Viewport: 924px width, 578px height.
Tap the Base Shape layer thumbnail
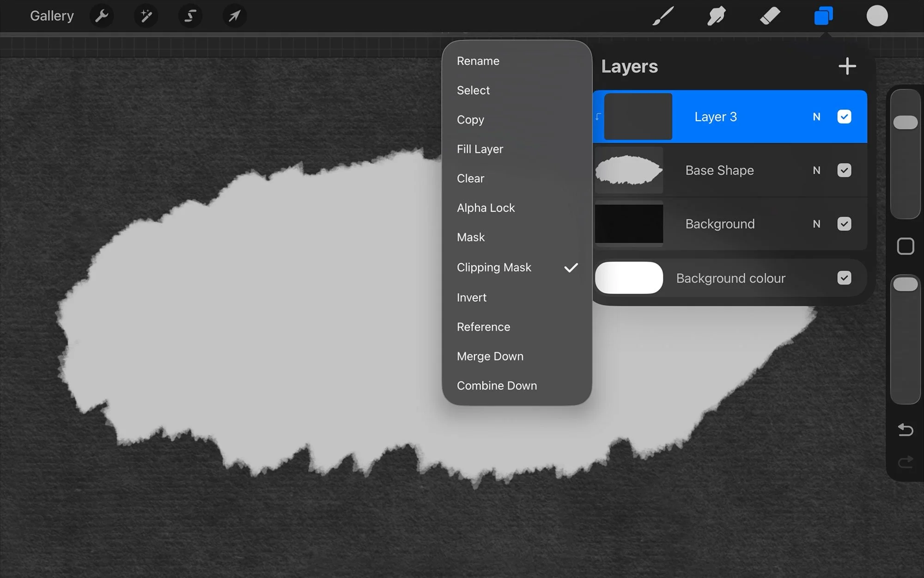click(x=629, y=170)
